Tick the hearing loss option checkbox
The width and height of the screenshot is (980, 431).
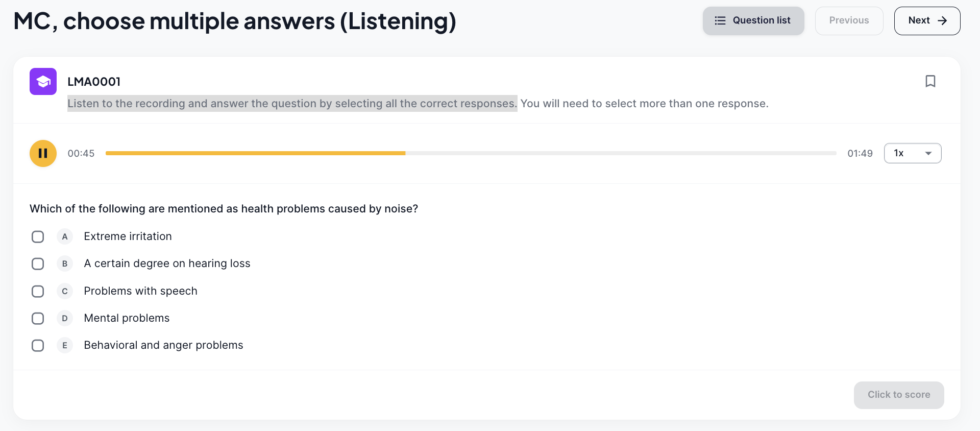[38, 264]
